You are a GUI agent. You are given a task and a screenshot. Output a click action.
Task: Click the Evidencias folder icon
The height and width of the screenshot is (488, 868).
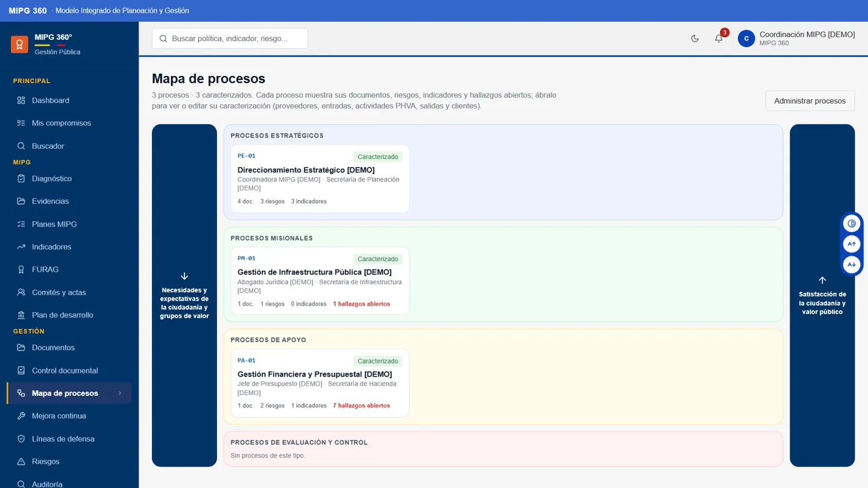[x=21, y=201]
